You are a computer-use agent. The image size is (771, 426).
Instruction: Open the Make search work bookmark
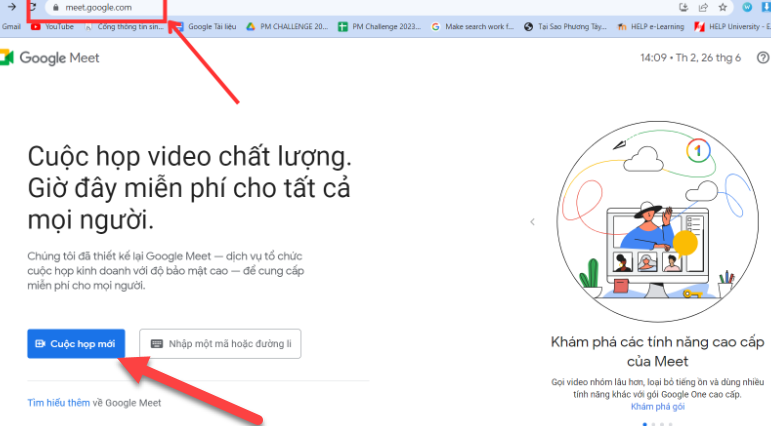pyautogui.click(x=472, y=27)
